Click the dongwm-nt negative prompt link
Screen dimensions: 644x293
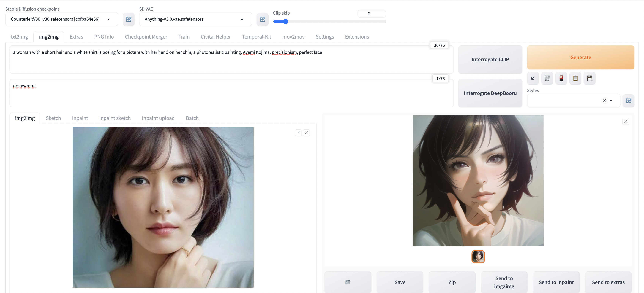click(24, 85)
